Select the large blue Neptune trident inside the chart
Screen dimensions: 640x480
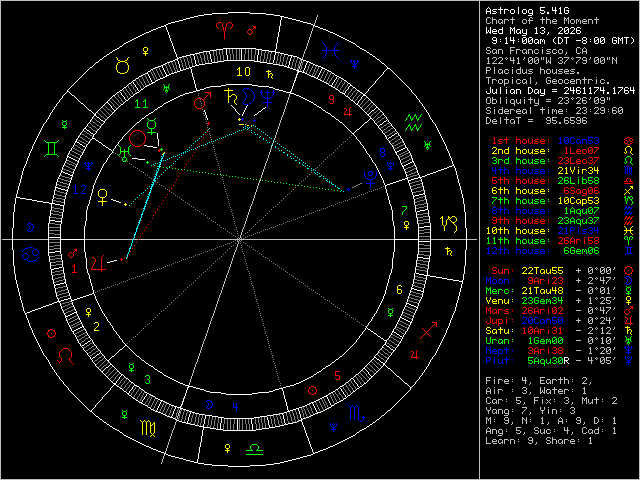[267, 98]
